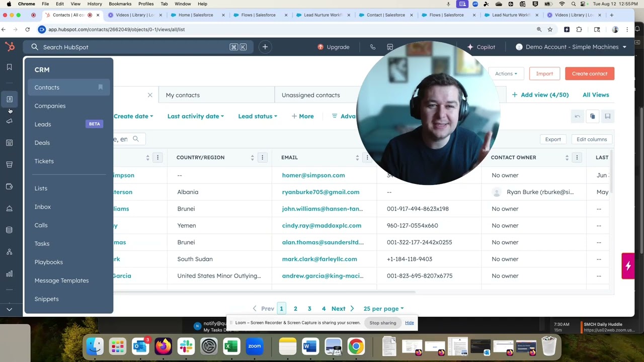Screen dimensions: 644x362
Task: Open Inbox from CRM menu
Action: click(x=43, y=207)
